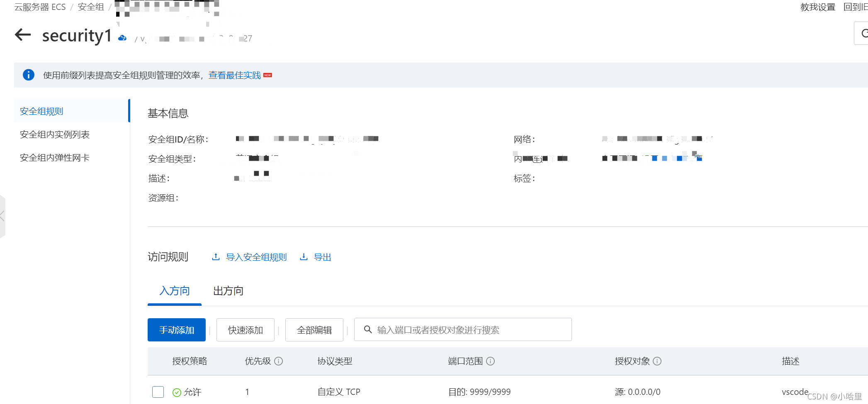Click the info icon next to 端口范围

490,361
